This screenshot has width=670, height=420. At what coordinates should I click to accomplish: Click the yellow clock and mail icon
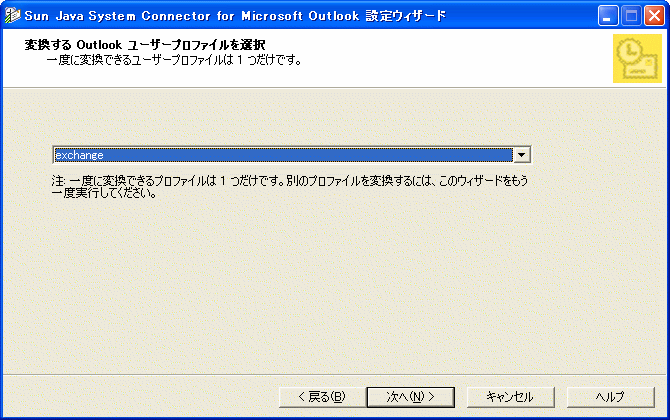pos(637,59)
